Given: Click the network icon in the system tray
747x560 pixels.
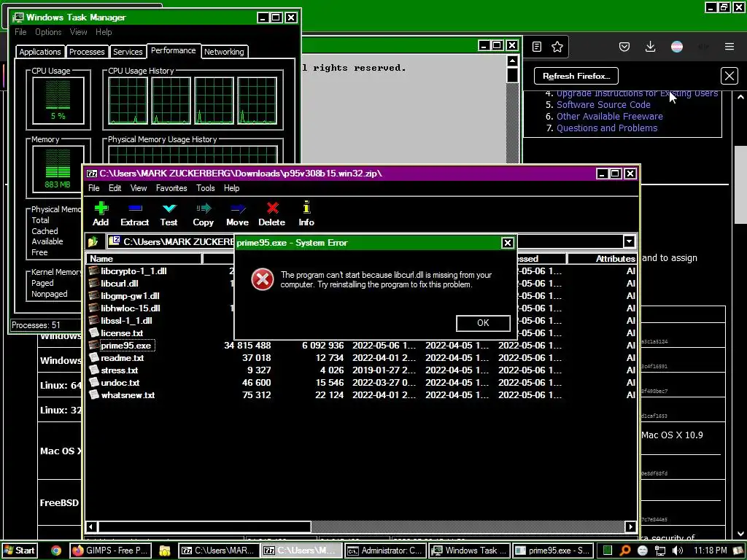Looking at the screenshot, I should [659, 551].
